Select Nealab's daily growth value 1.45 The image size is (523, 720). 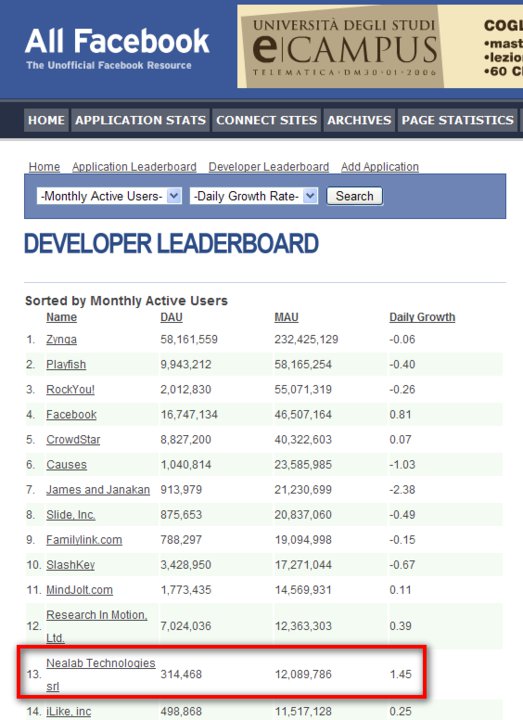click(400, 675)
